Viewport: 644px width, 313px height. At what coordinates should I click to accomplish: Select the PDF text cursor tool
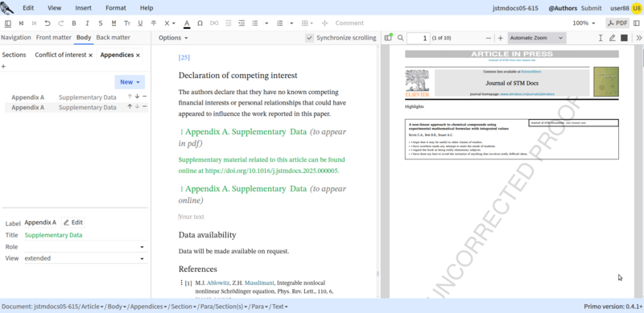[x=601, y=38]
